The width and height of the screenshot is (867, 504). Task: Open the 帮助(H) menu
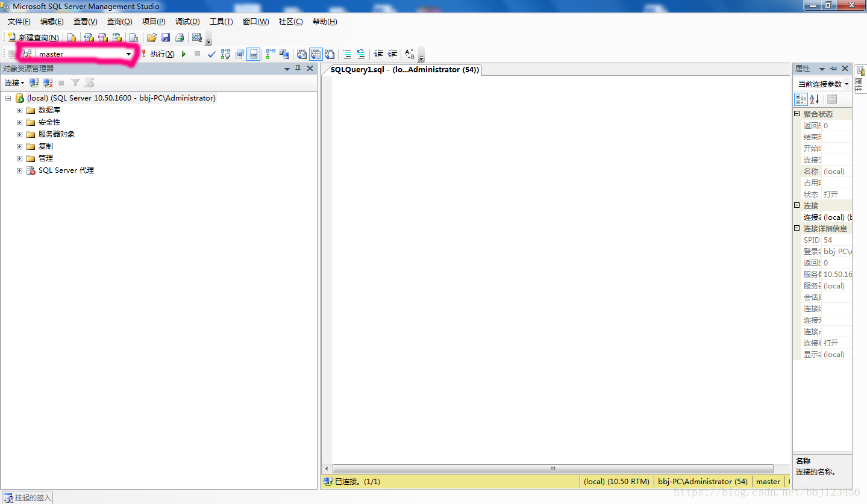(325, 22)
